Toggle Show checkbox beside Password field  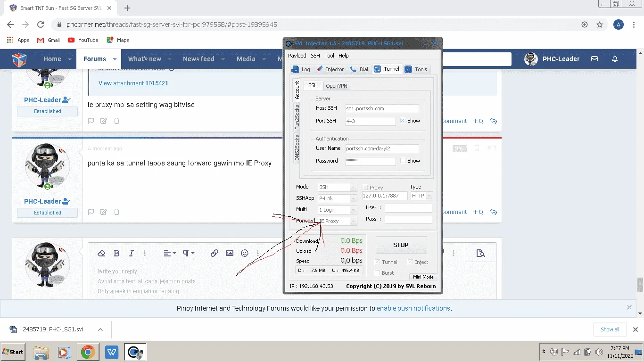pos(403,161)
